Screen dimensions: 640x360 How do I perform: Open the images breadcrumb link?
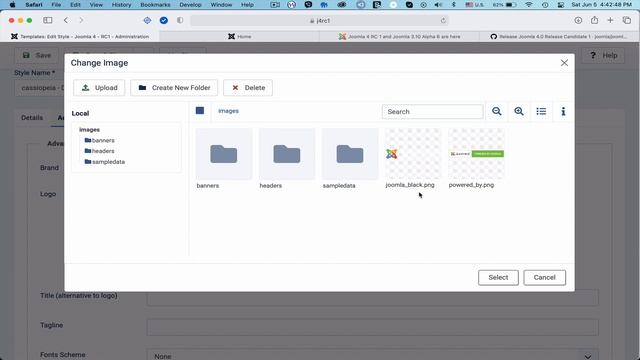[228, 111]
